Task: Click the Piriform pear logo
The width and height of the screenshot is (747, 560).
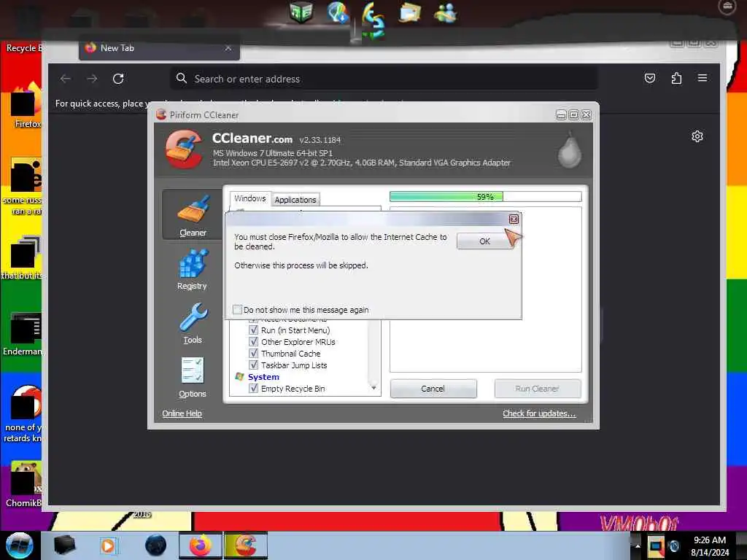Action: click(569, 149)
